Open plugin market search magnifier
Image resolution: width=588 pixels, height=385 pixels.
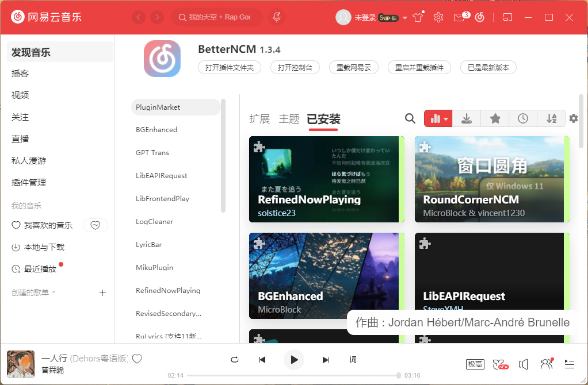[410, 119]
